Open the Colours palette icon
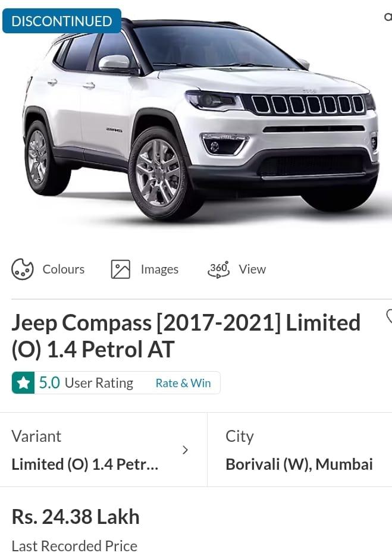The height and width of the screenshot is (559, 392). (x=22, y=269)
